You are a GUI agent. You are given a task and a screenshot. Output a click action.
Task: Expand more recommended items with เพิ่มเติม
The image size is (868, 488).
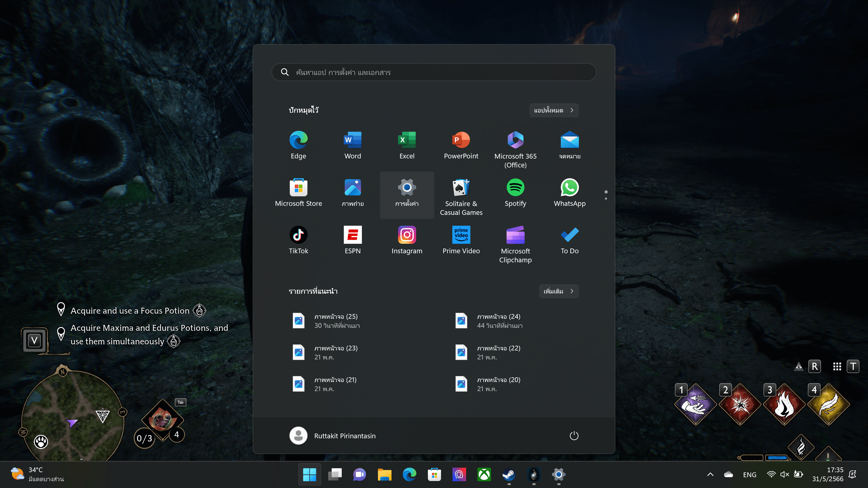pos(559,291)
